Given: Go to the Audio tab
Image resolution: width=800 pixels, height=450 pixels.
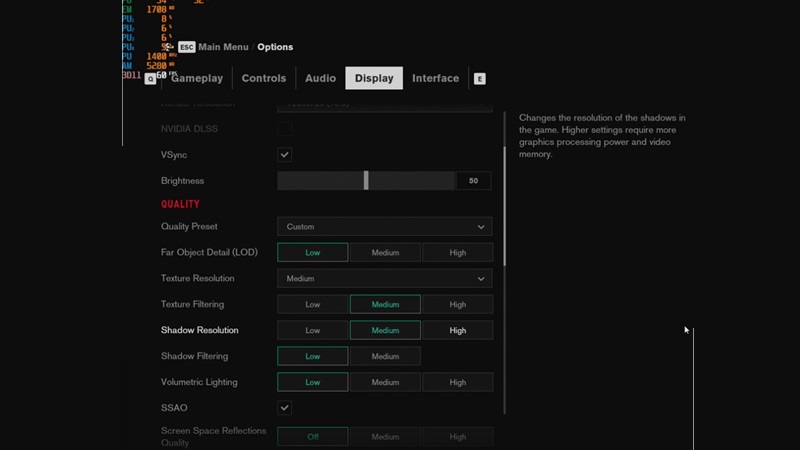Looking at the screenshot, I should 320,78.
